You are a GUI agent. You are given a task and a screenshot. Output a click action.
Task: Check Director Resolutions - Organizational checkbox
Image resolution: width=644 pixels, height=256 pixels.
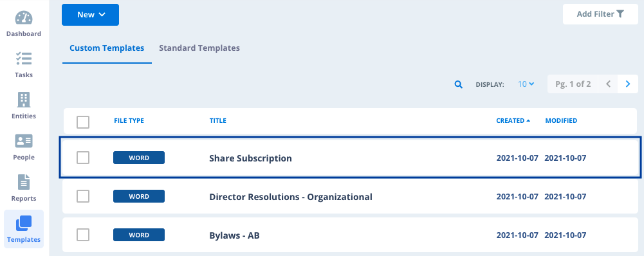(x=83, y=196)
